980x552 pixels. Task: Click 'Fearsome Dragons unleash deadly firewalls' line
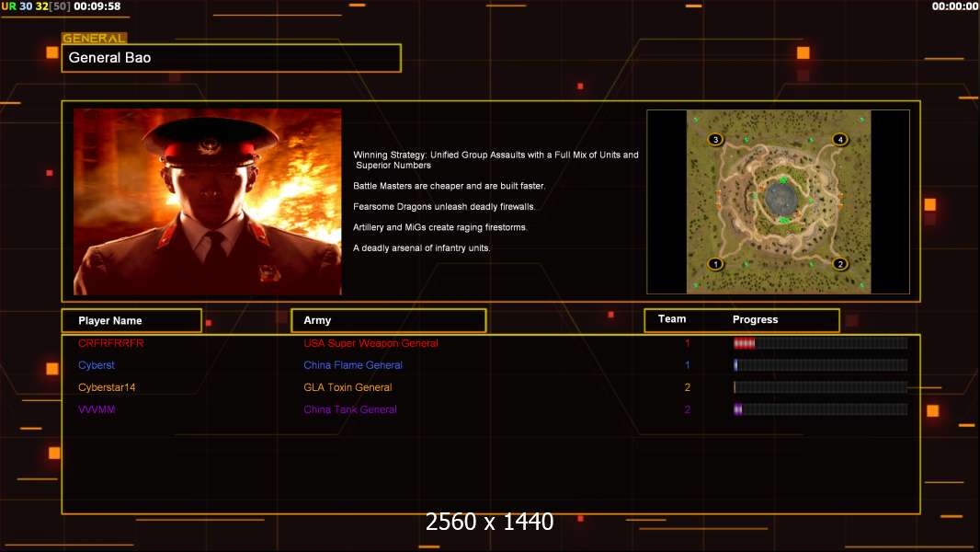[x=444, y=206]
